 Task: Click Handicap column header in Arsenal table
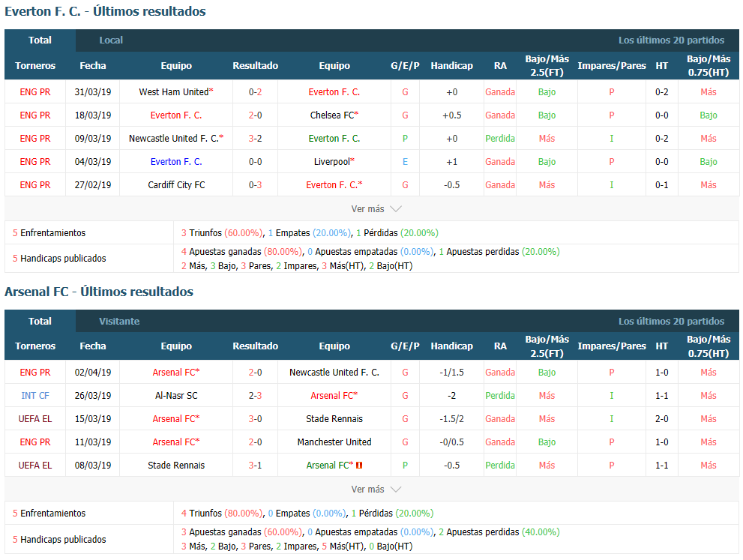pos(451,346)
